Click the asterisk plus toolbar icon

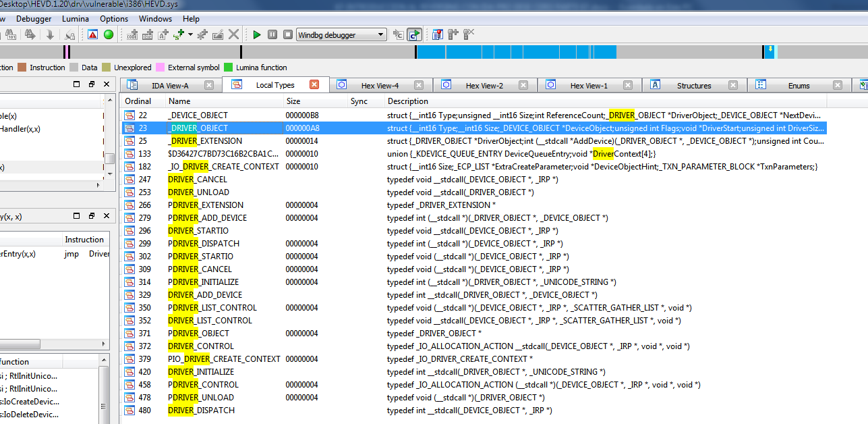tap(202, 34)
